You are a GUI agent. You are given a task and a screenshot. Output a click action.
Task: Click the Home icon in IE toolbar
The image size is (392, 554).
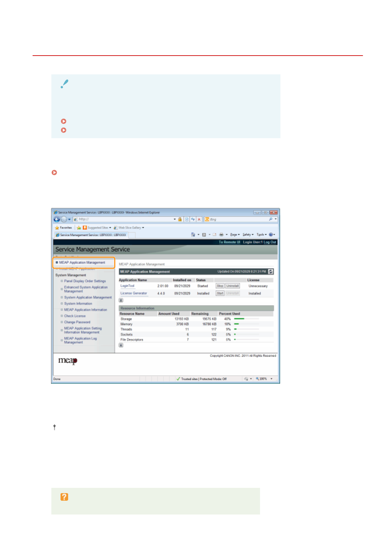(193, 235)
